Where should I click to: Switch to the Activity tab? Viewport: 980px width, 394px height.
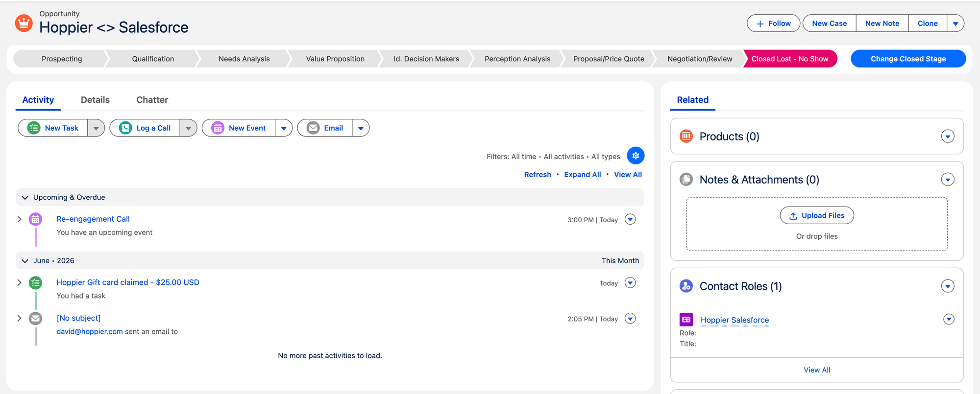pyautogui.click(x=38, y=100)
